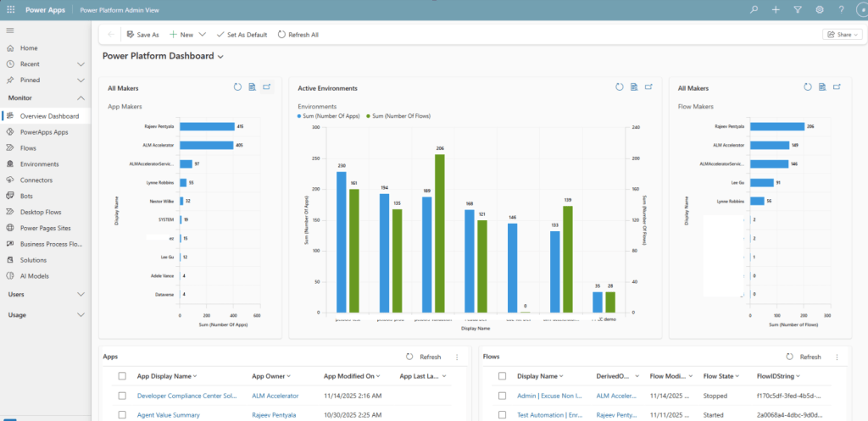This screenshot has height=421, width=868.
Task: View records for App Makers chart
Action: (x=253, y=87)
